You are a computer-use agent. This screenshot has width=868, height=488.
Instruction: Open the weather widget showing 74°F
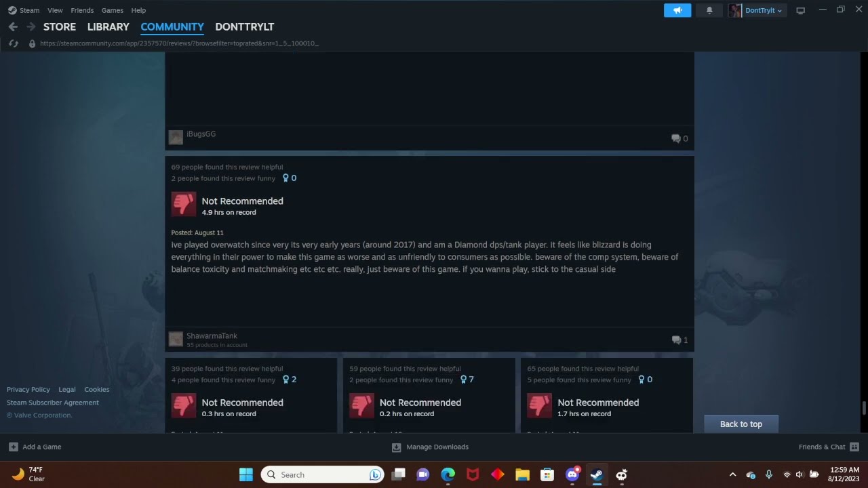28,474
